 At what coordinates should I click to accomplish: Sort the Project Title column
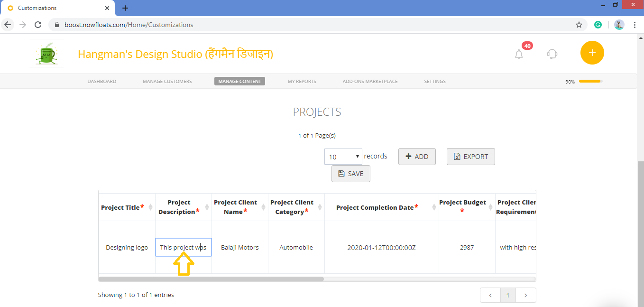[151, 207]
